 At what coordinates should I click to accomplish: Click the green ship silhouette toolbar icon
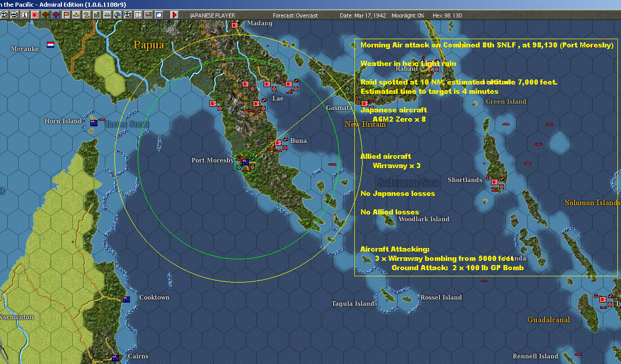click(107, 15)
